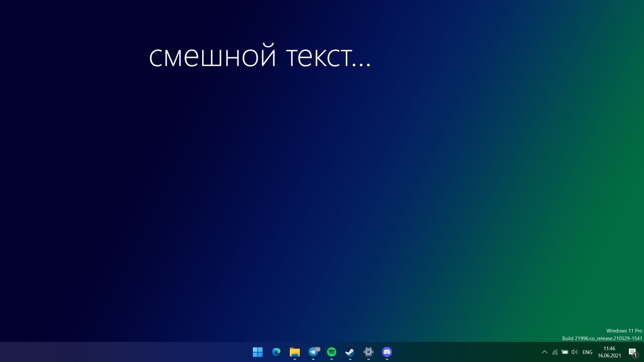Open the volume control
Screen dimensions: 644x362
pos(575,352)
